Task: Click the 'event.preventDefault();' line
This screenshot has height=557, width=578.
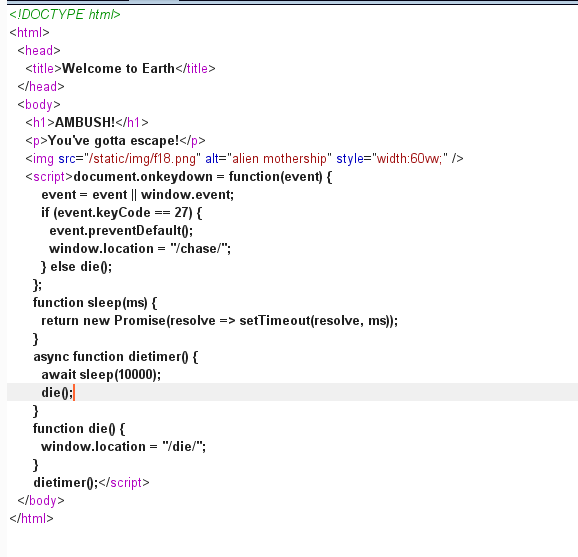Action: pyautogui.click(x=121, y=231)
